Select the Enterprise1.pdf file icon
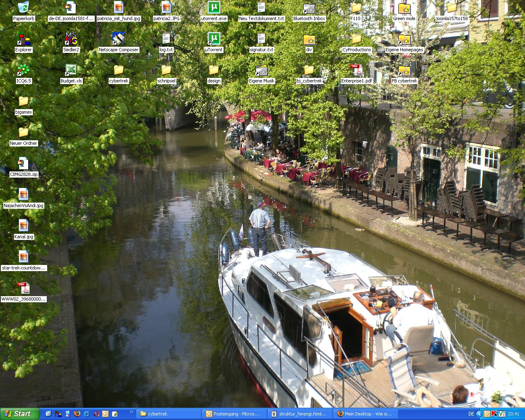525x420 pixels. (x=356, y=70)
